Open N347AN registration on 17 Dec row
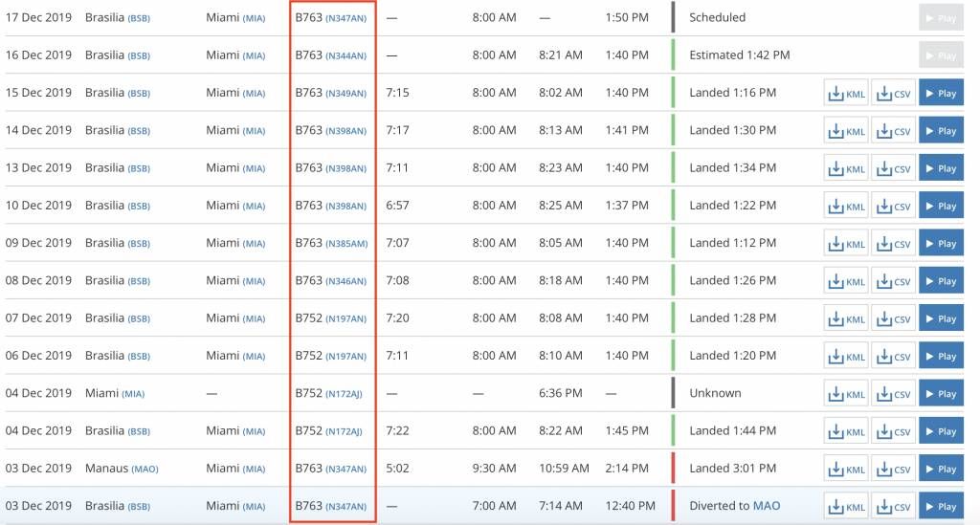980x525 pixels. pos(345,18)
